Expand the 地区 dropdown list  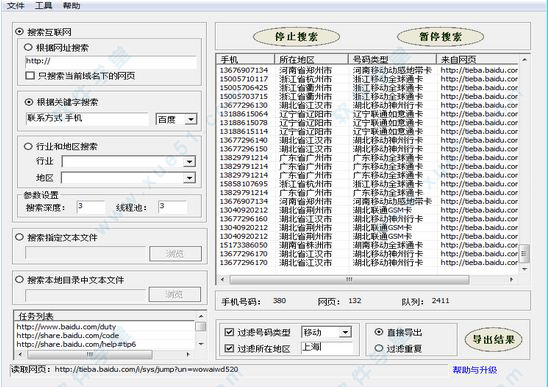(189, 178)
